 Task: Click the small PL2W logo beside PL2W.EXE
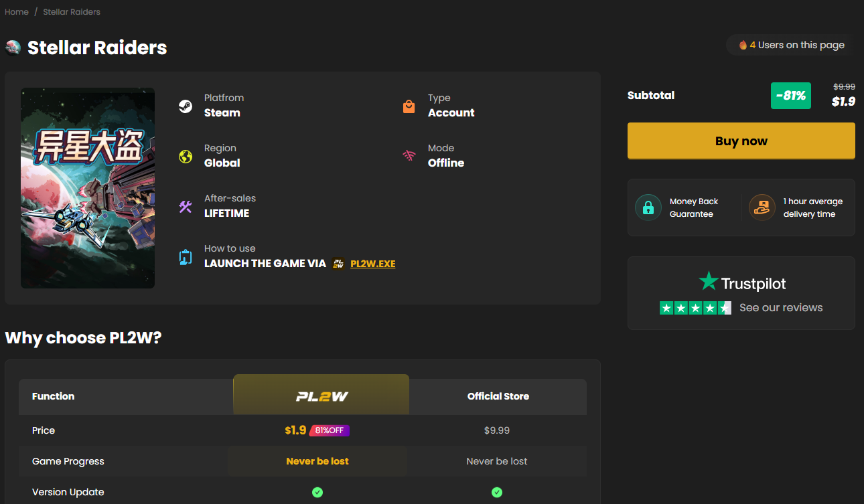339,264
